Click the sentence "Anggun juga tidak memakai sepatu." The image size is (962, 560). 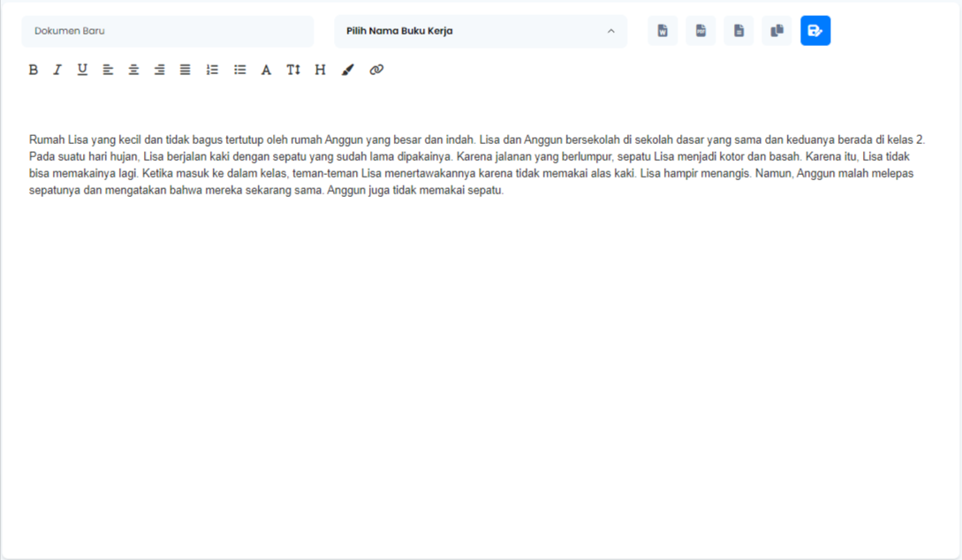click(415, 190)
